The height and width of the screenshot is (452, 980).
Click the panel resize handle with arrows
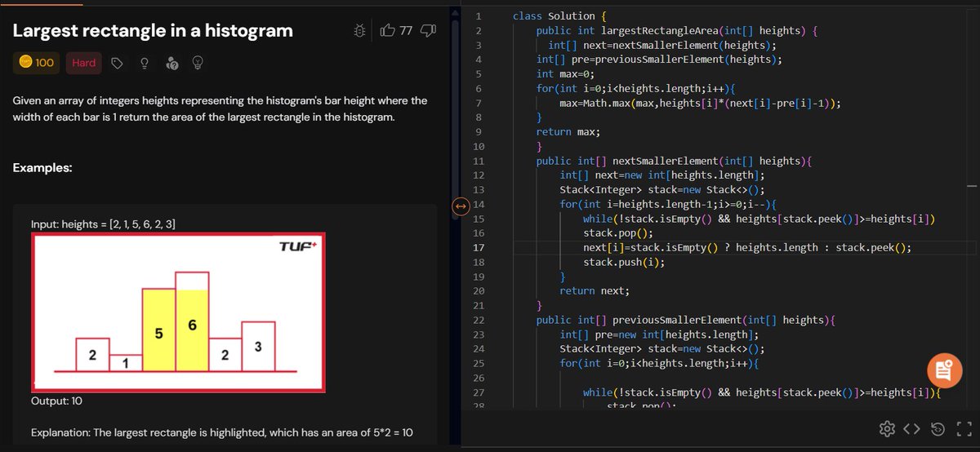pyautogui.click(x=460, y=206)
